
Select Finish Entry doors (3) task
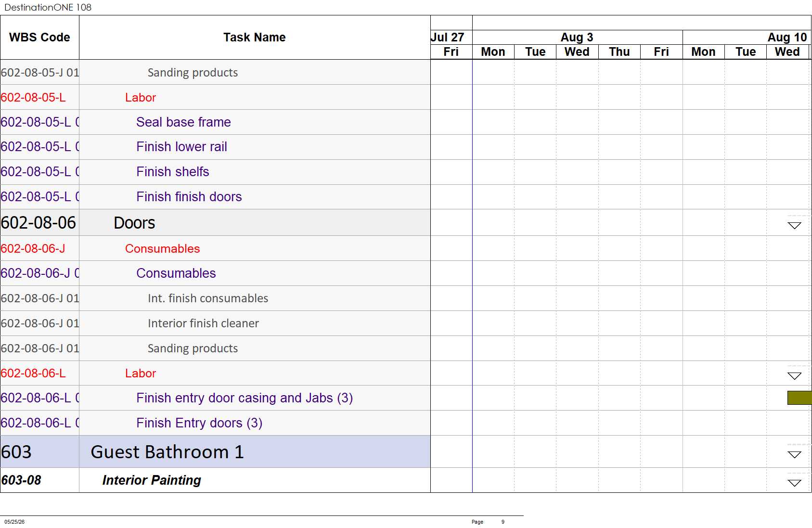coord(199,423)
